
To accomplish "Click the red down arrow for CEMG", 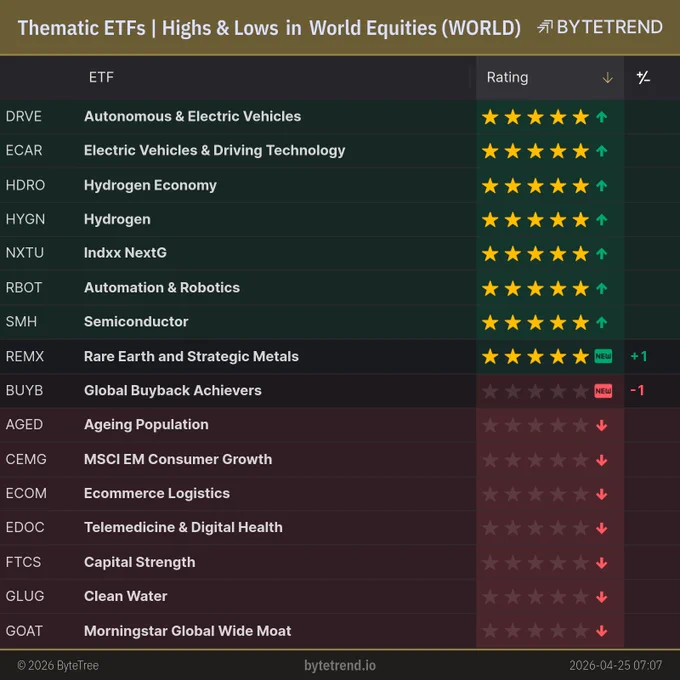I will (x=602, y=460).
